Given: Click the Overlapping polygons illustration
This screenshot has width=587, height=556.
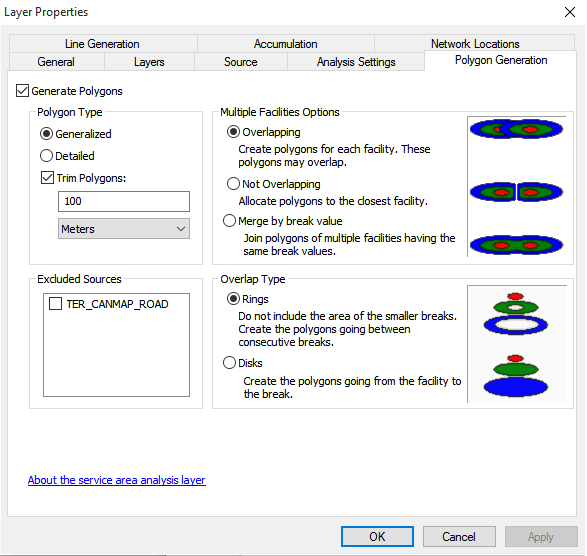Looking at the screenshot, I should (516, 129).
